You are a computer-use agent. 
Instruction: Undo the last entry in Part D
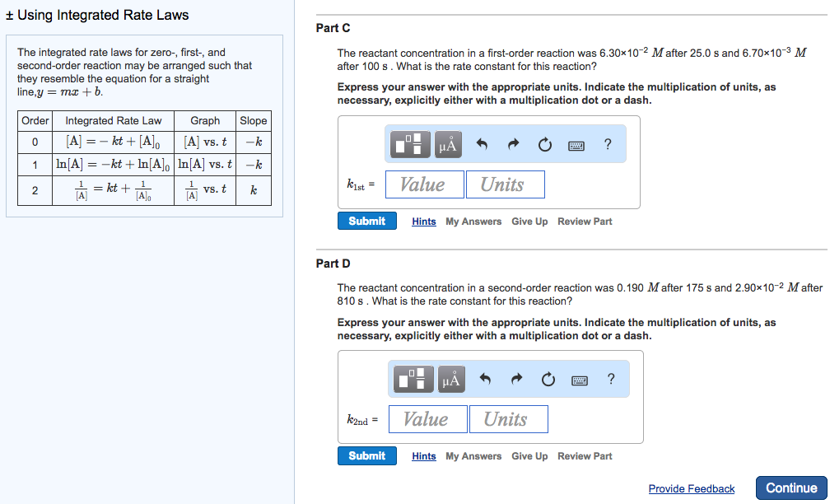tap(485, 378)
